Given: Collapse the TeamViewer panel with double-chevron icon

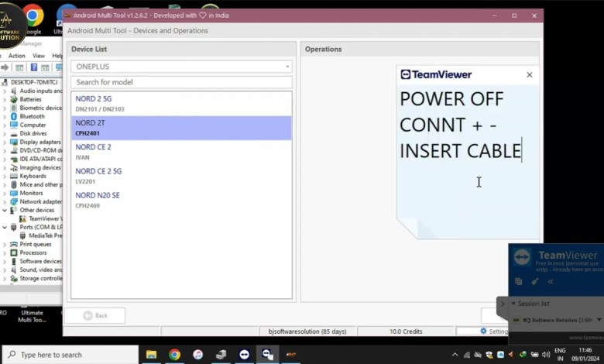Looking at the screenshot, I should (x=551, y=281).
